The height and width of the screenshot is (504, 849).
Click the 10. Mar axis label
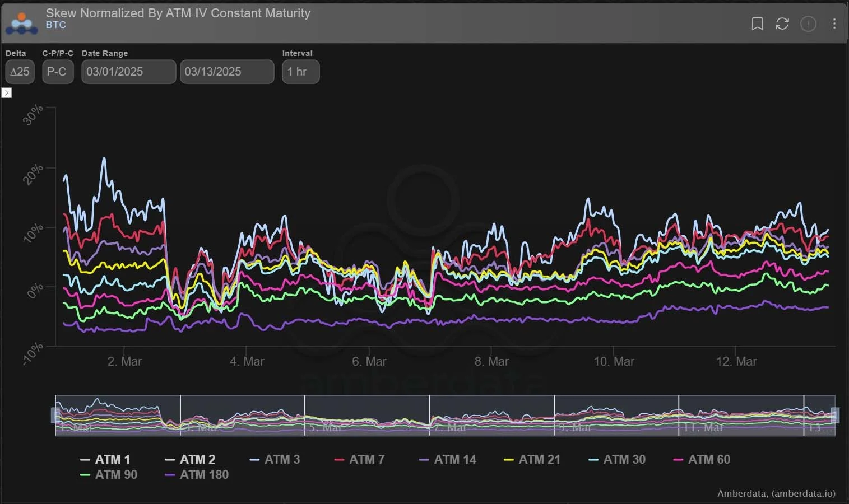614,362
